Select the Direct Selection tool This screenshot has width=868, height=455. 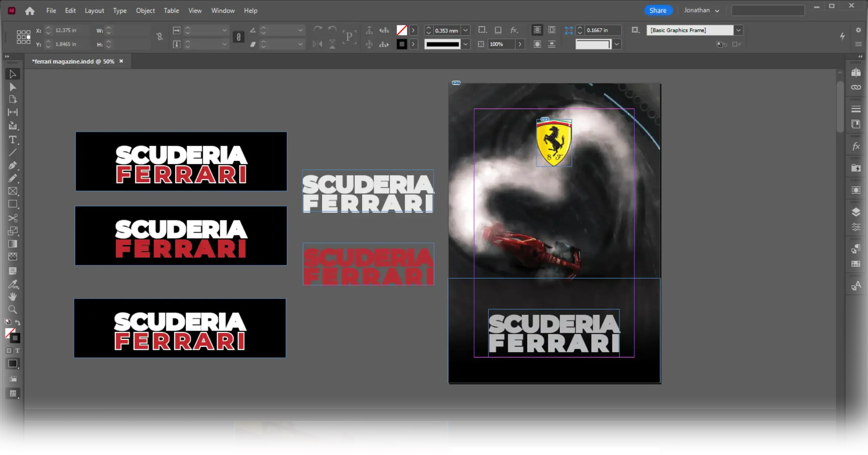pyautogui.click(x=13, y=87)
